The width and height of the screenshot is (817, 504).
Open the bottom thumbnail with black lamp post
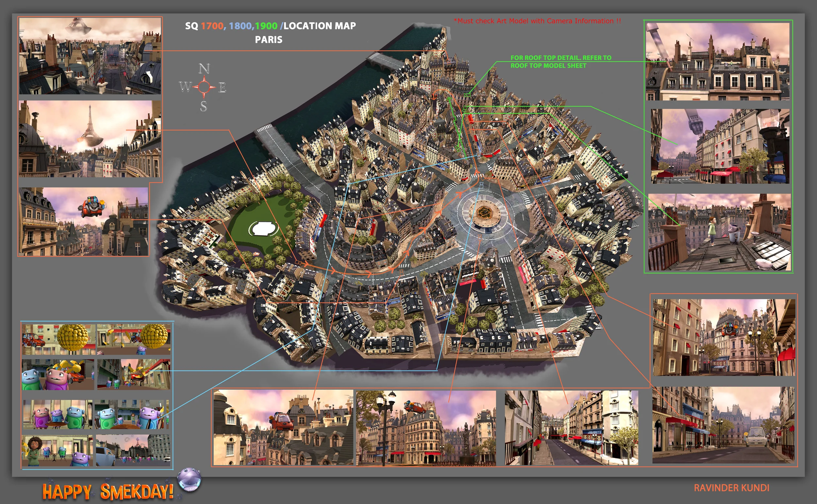pos(426,428)
